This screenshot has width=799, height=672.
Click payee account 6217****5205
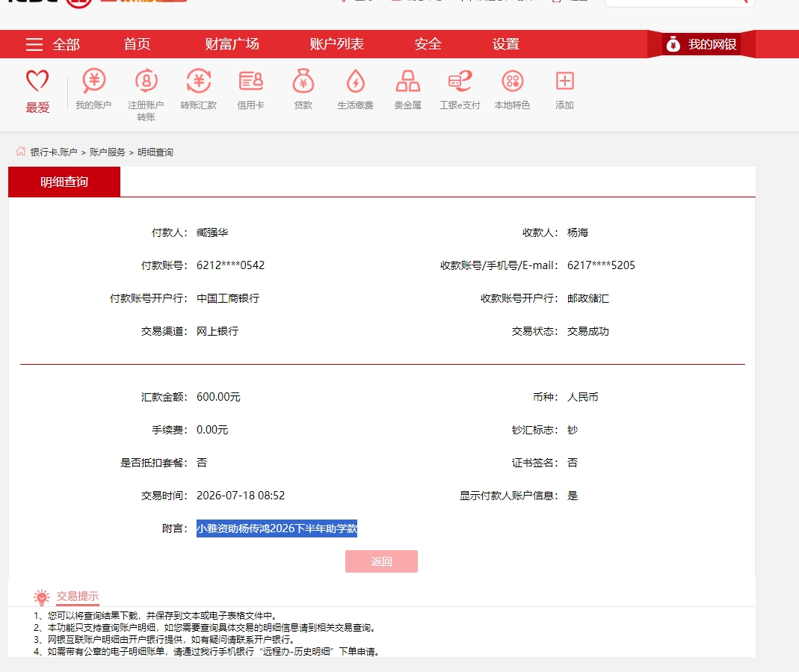point(601,265)
